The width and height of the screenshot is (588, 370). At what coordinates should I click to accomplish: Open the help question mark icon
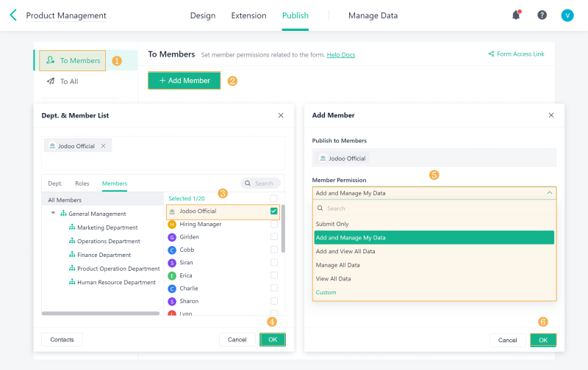pos(542,15)
